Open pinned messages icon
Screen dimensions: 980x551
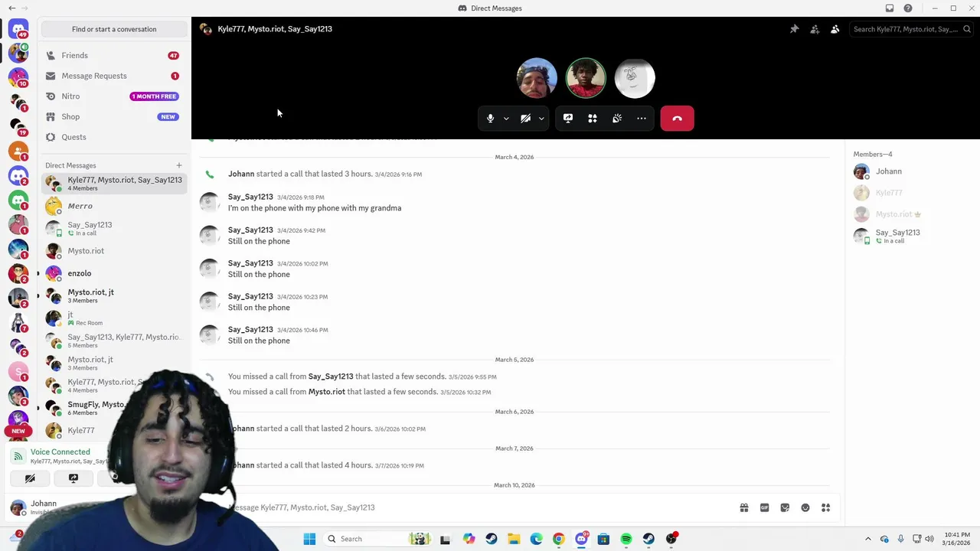tap(794, 29)
